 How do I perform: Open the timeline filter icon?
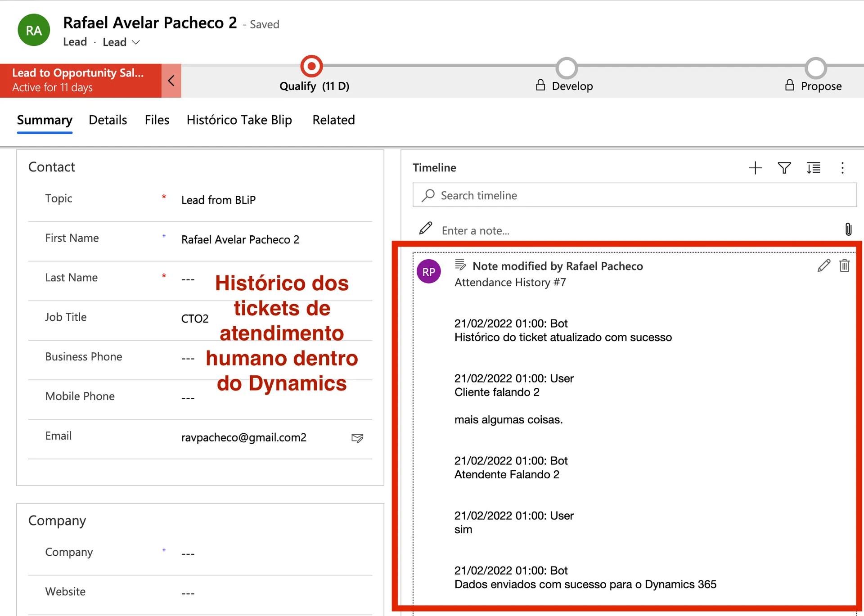[784, 168]
